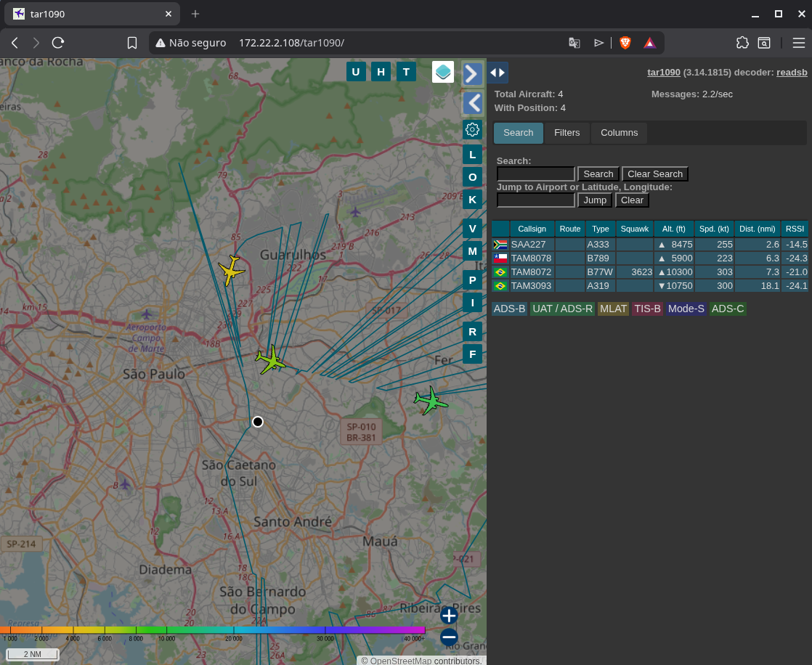Sort table by Route column
The image size is (812, 665).
(x=569, y=229)
